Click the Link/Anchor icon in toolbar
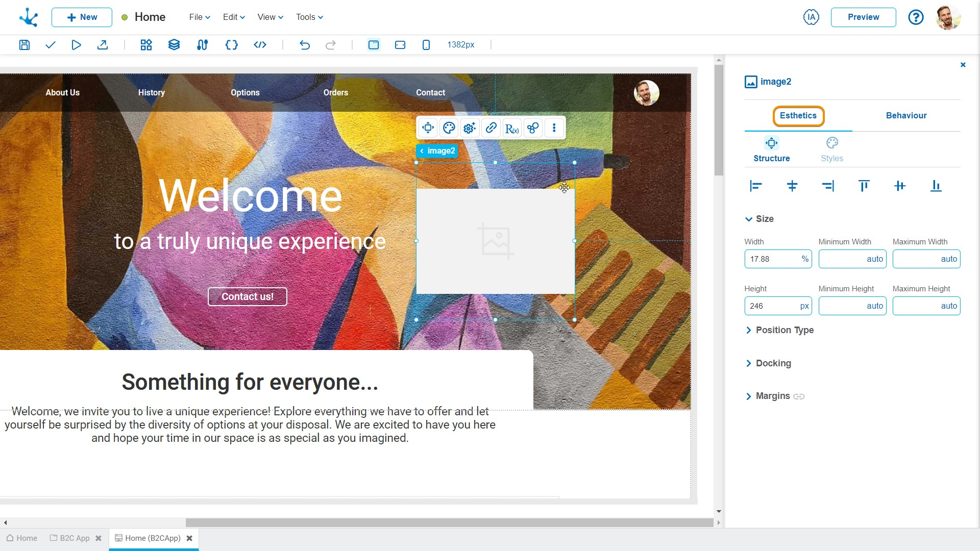This screenshot has height=551, width=980. [491, 128]
